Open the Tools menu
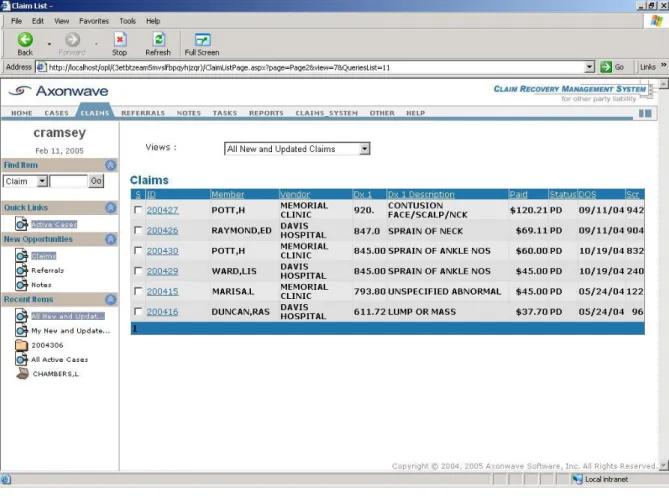The width and height of the screenshot is (669, 496). click(128, 21)
